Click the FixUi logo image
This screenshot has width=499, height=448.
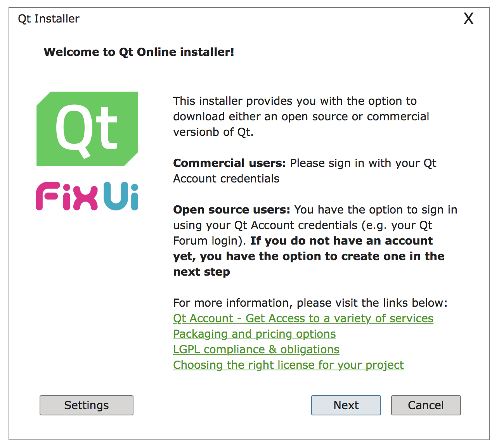[x=87, y=196]
